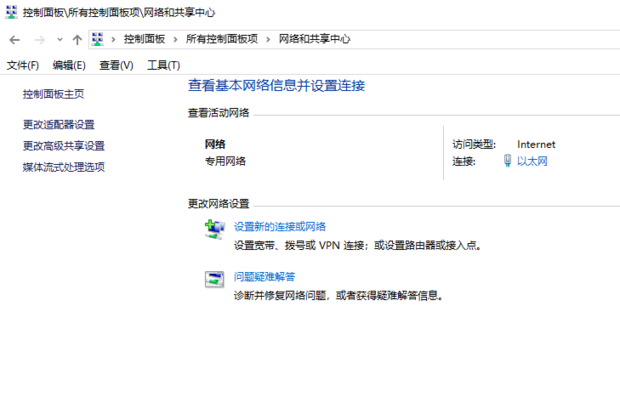Click the title bar window icon
Screen dimensions: 620x414
click(x=11, y=12)
